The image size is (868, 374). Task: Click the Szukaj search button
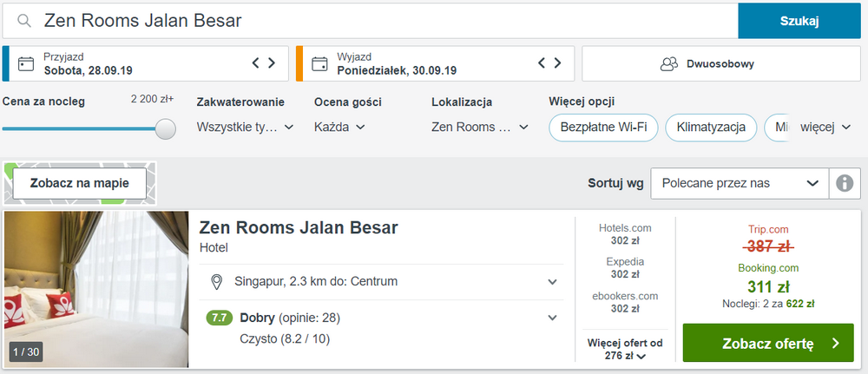pos(799,21)
